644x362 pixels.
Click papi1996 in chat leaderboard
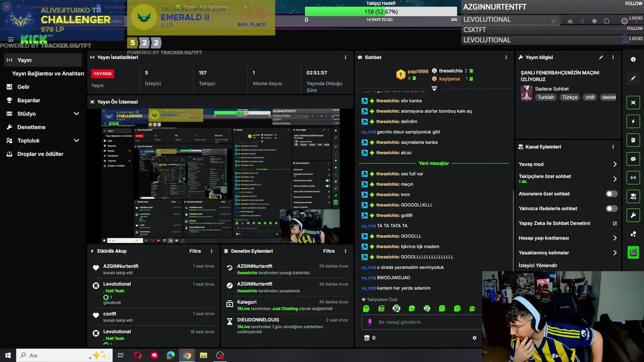[x=418, y=71]
